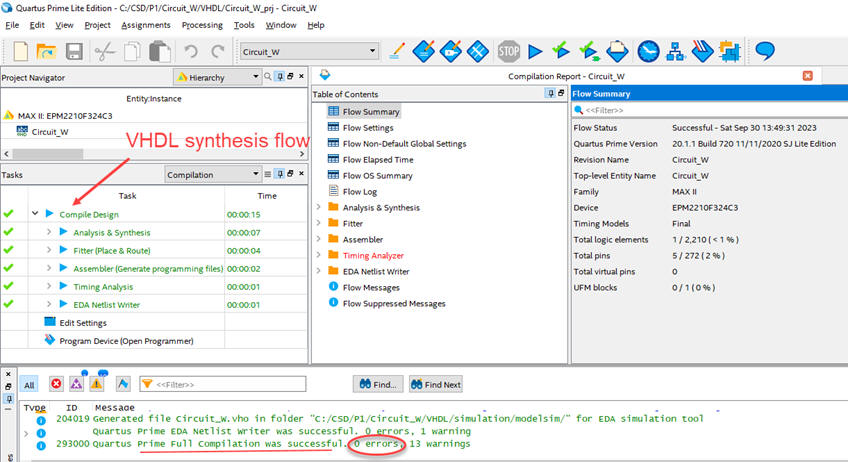Pin the Project Navigator panel
The image size is (848, 462).
pyautogui.click(x=280, y=77)
